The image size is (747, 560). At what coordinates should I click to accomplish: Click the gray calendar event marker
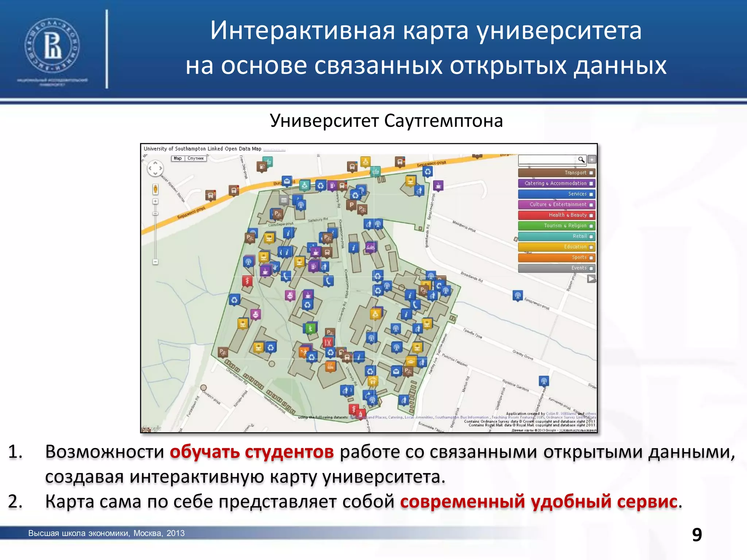pyautogui.click(x=284, y=200)
